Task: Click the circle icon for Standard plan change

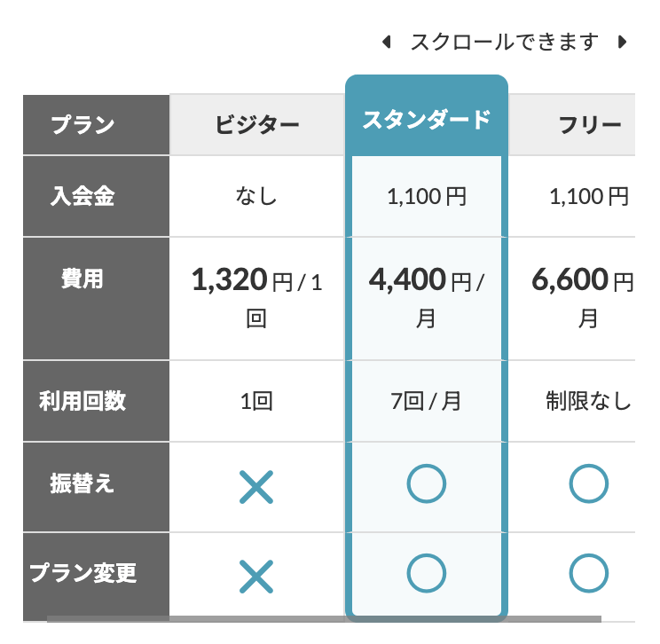Action: point(426,575)
